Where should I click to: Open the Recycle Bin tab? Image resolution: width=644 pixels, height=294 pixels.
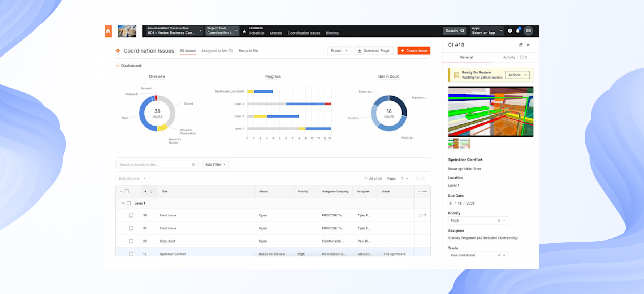248,51
